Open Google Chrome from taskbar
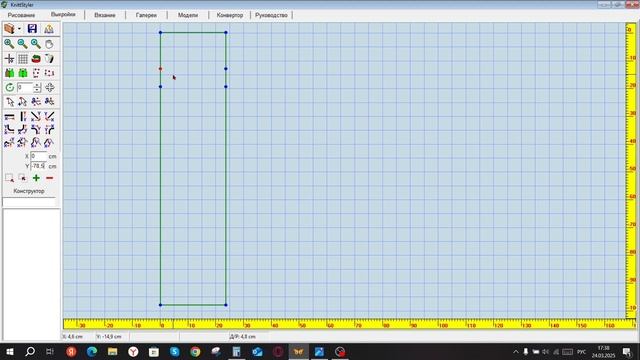Image resolution: width=640 pixels, height=360 pixels. 195,352
